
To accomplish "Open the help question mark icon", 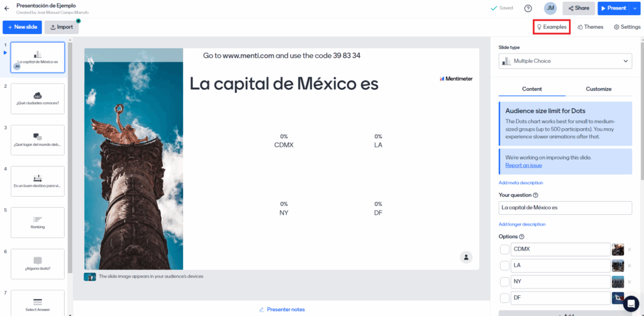I will [x=528, y=8].
